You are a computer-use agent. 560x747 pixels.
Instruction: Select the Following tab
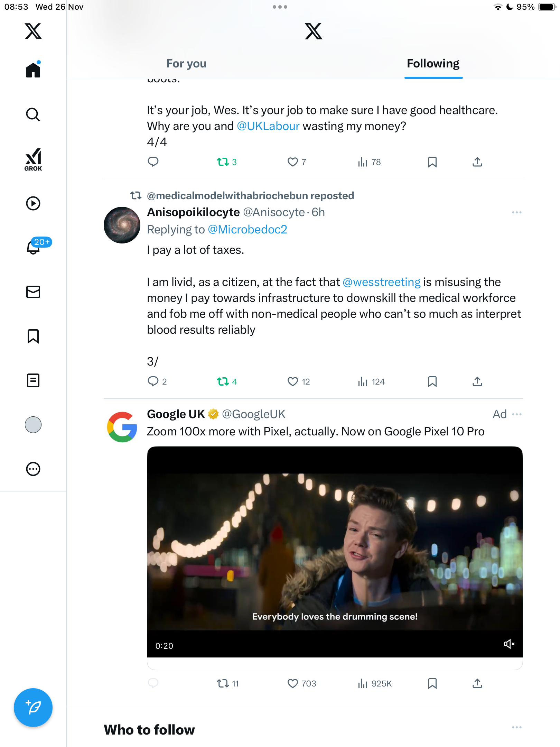tap(433, 64)
